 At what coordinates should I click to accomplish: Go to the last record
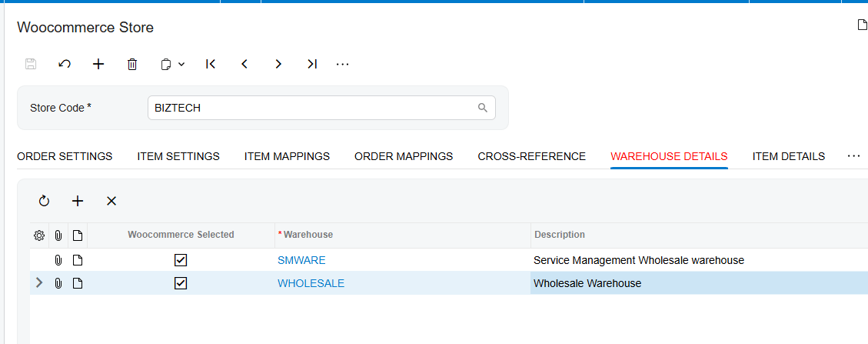click(312, 64)
